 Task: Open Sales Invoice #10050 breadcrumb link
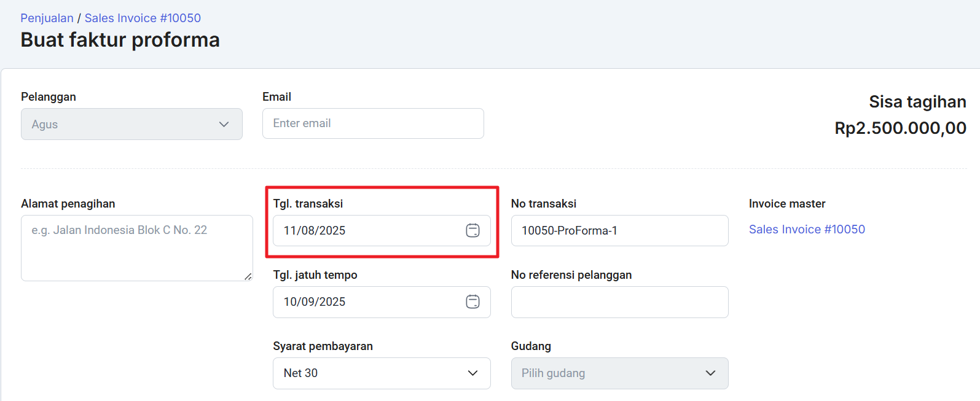coord(143,18)
